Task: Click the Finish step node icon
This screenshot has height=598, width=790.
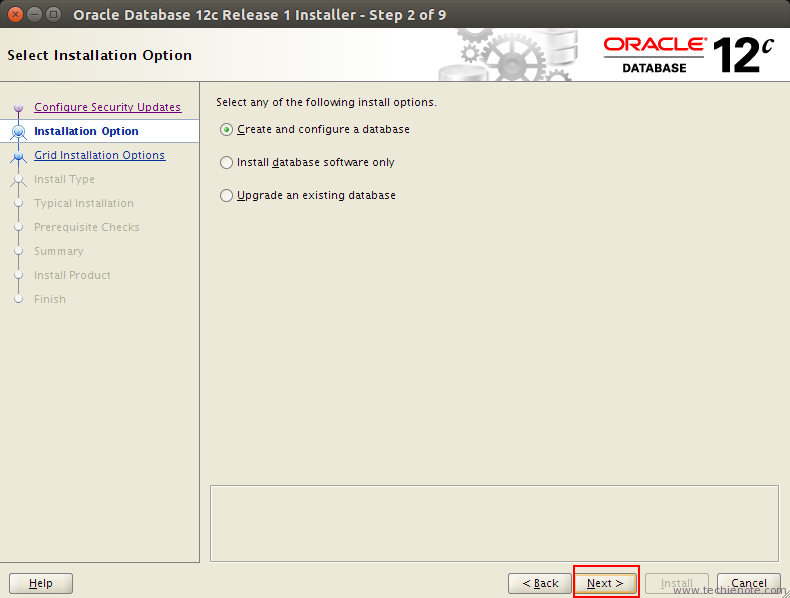Action: click(x=19, y=299)
